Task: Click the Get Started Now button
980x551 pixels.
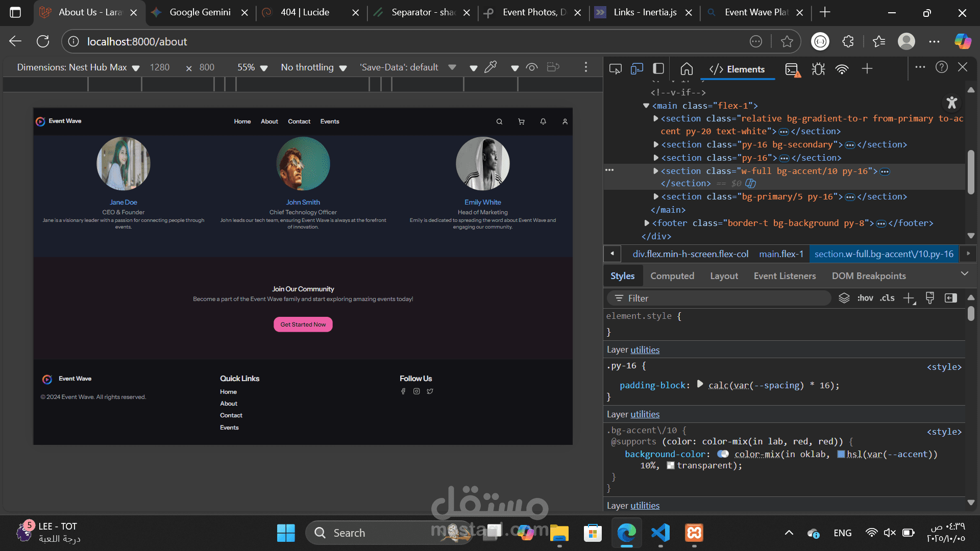Action: tap(303, 324)
